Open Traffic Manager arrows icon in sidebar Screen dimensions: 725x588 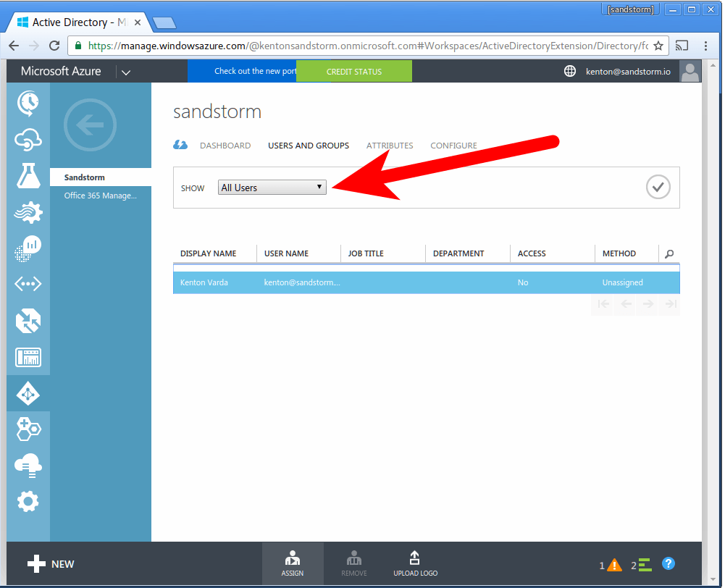pos(28,321)
